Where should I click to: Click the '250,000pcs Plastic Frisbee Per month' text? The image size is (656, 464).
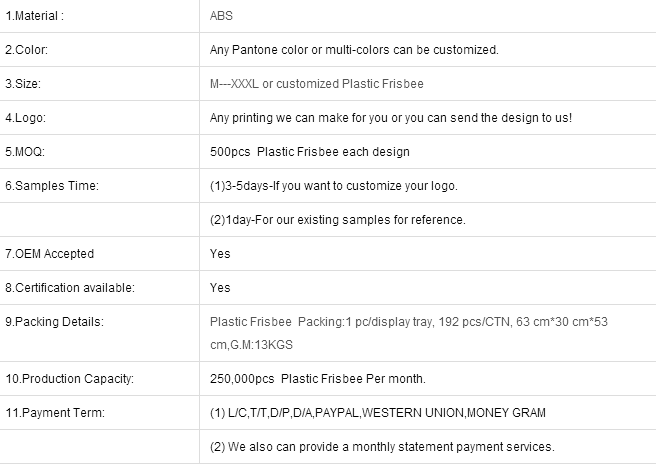click(x=318, y=379)
